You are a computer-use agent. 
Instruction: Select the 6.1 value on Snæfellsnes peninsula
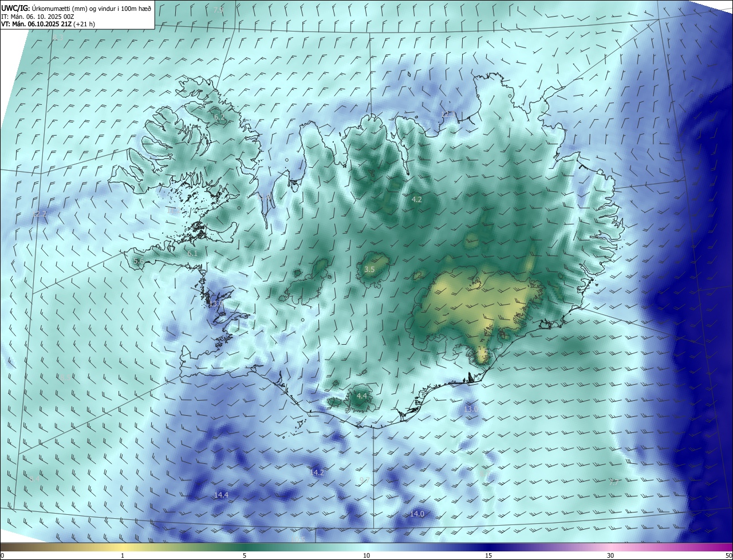(192, 253)
